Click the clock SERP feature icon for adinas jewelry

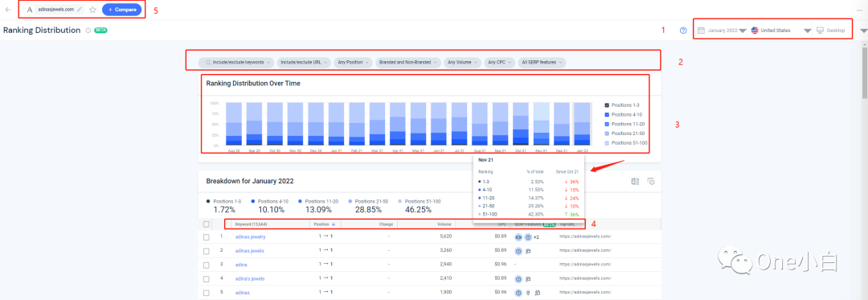(528, 237)
